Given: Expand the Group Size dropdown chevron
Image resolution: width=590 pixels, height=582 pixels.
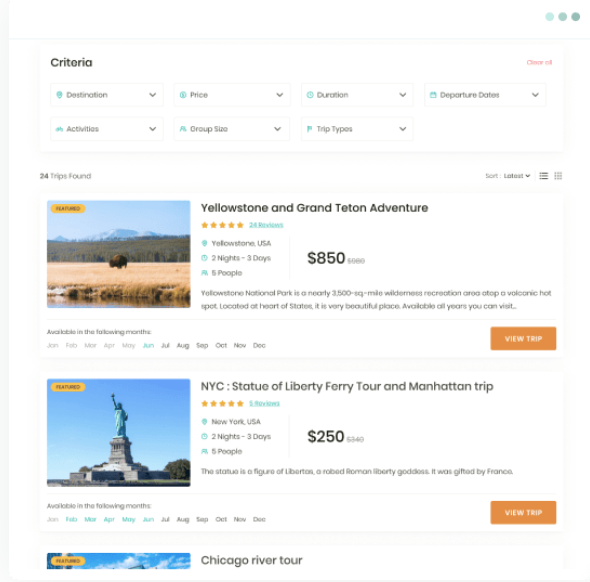Looking at the screenshot, I should [277, 129].
